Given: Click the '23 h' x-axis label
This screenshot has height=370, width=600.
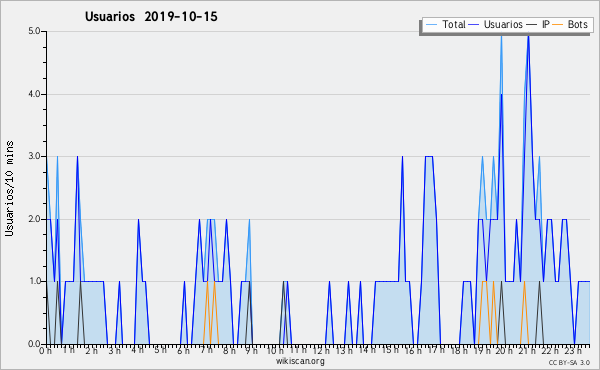Looking at the screenshot, I should point(573,350).
